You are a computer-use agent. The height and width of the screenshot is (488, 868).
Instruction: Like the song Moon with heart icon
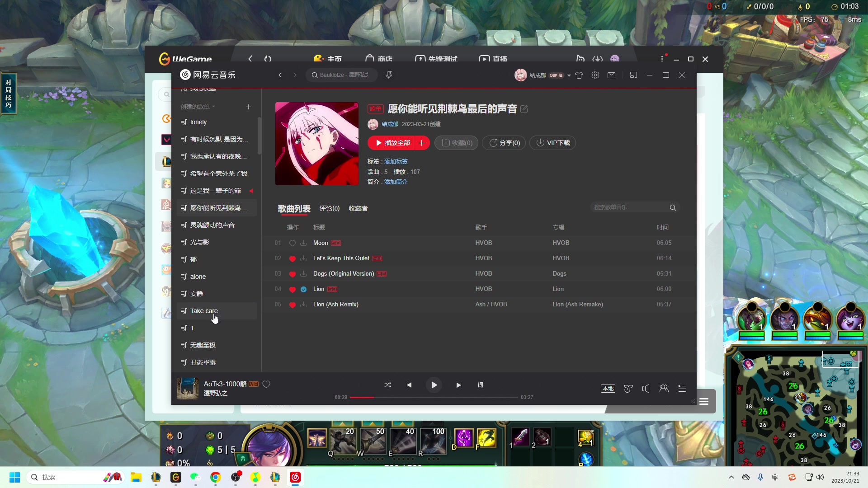(292, 243)
